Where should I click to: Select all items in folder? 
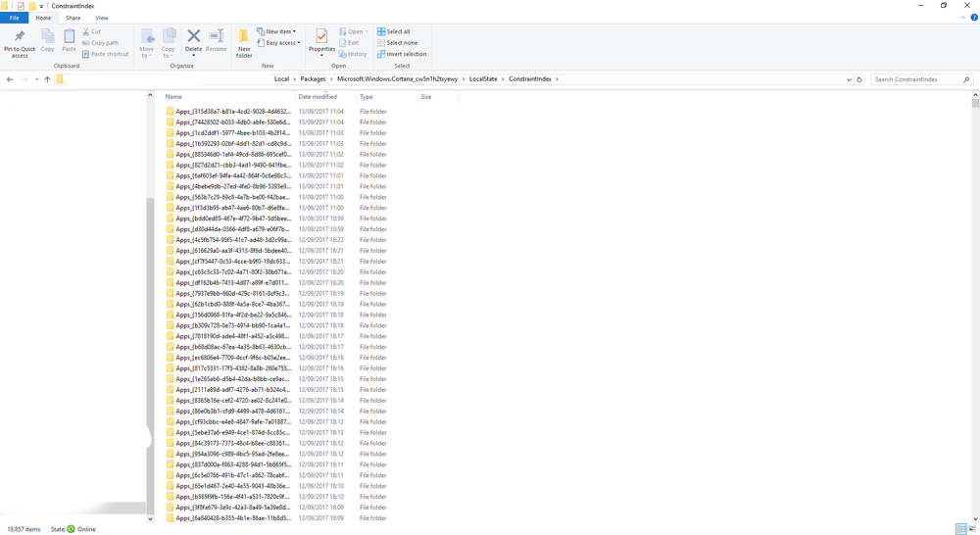click(x=394, y=32)
